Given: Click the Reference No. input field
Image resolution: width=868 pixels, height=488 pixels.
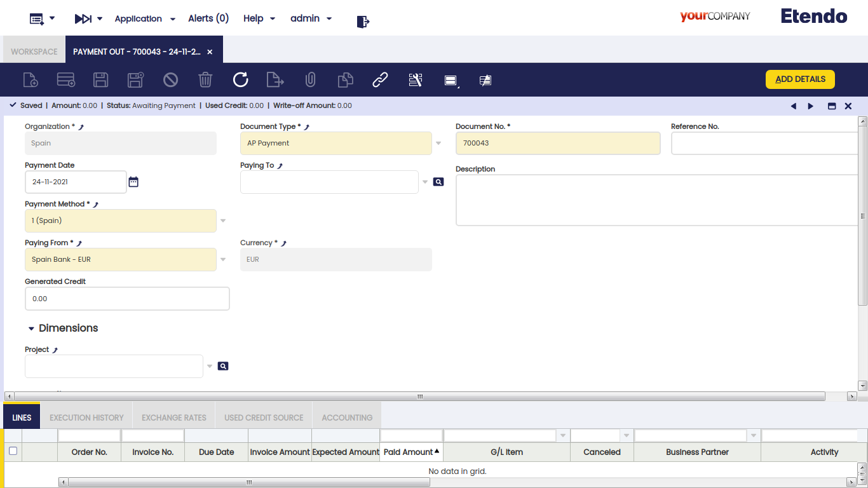Looking at the screenshot, I should (x=765, y=144).
